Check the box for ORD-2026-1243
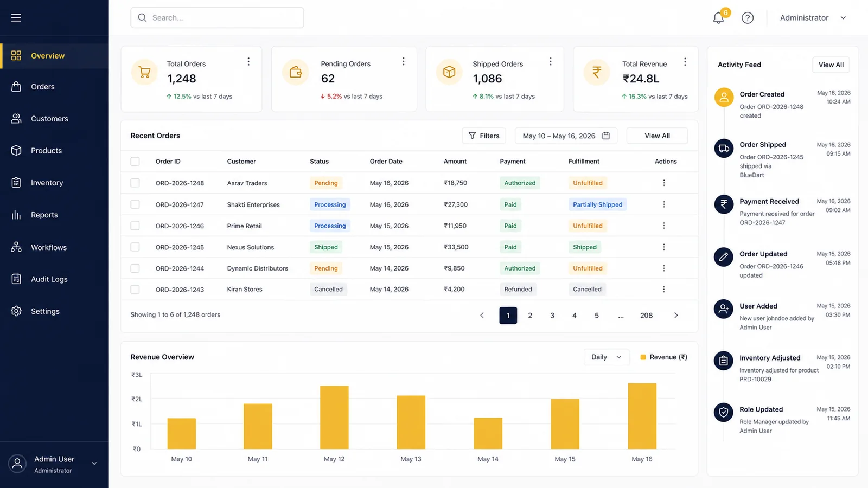 (x=135, y=290)
